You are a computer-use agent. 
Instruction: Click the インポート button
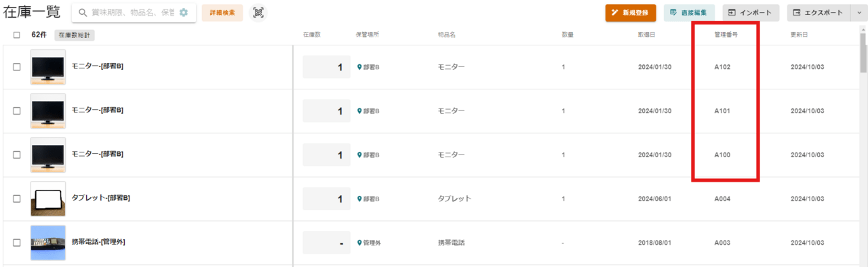(751, 13)
